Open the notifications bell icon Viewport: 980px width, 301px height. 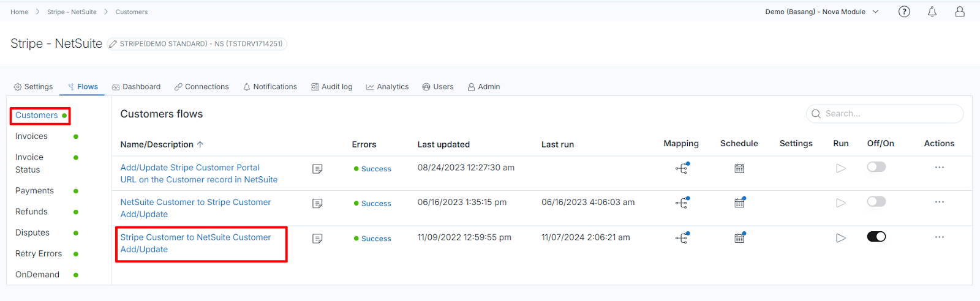pos(932,12)
